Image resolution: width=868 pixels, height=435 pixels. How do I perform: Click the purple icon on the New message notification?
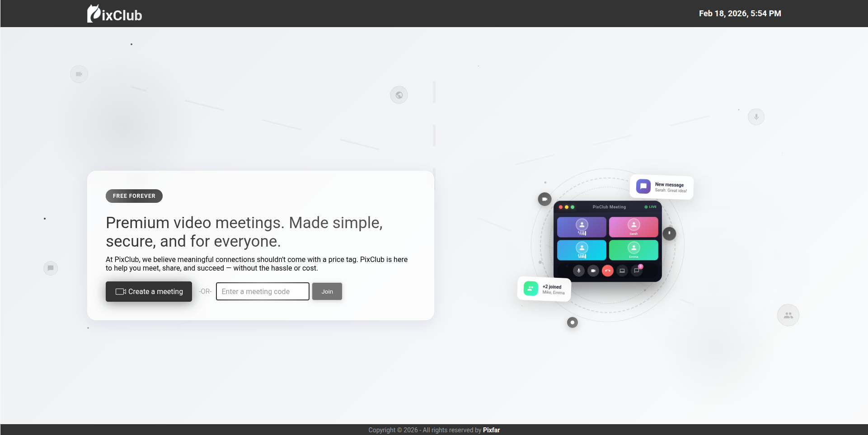[643, 186]
